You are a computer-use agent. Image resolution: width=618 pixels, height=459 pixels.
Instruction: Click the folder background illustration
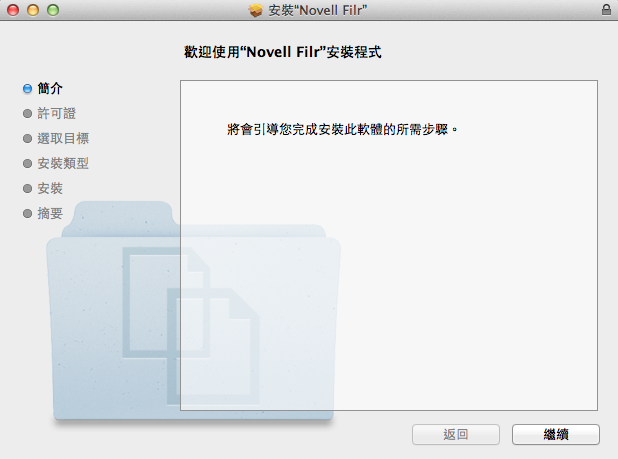193,311
